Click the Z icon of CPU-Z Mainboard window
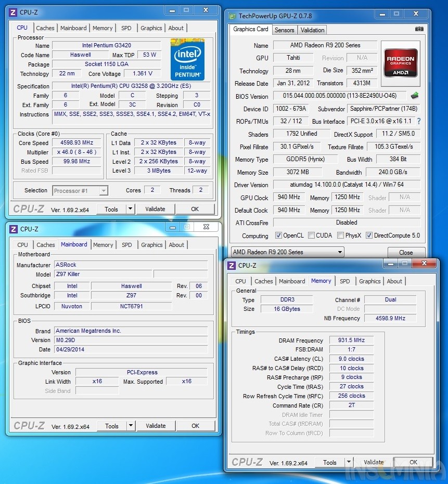 click(14, 229)
